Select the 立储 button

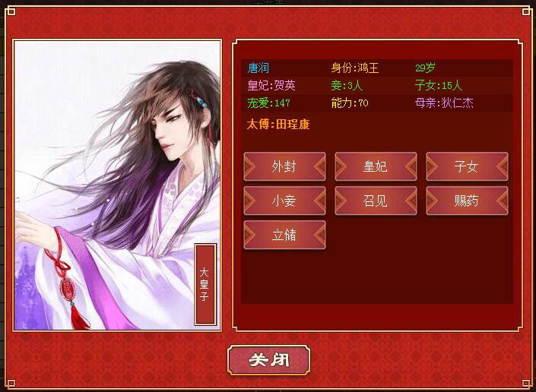[284, 235]
